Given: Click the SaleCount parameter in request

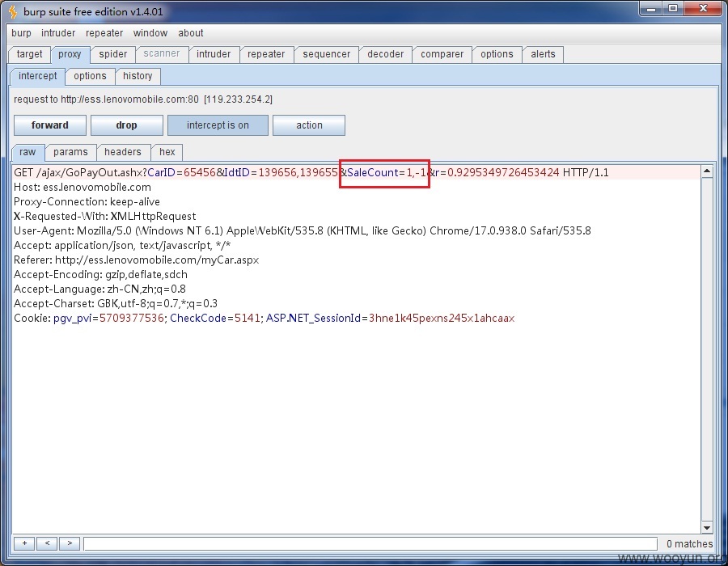Looking at the screenshot, I should (x=387, y=172).
